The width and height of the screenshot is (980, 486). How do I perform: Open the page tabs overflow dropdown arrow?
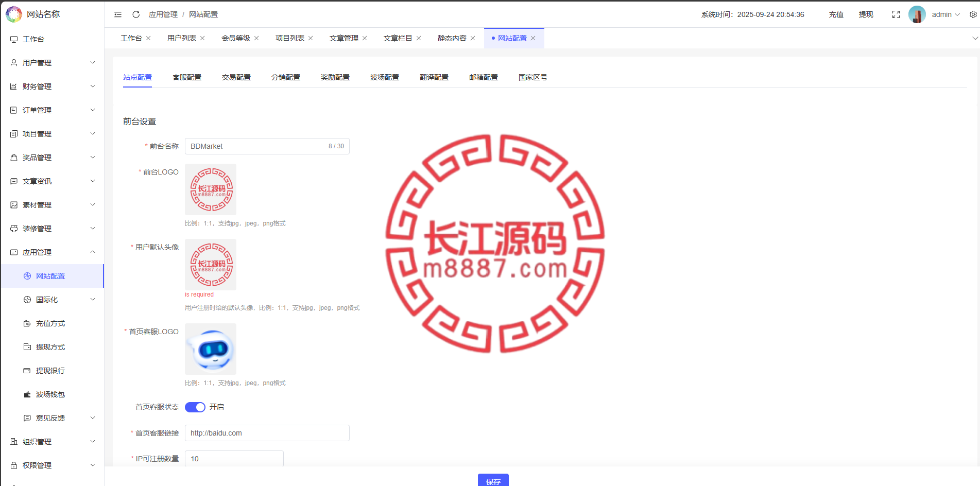pyautogui.click(x=975, y=38)
